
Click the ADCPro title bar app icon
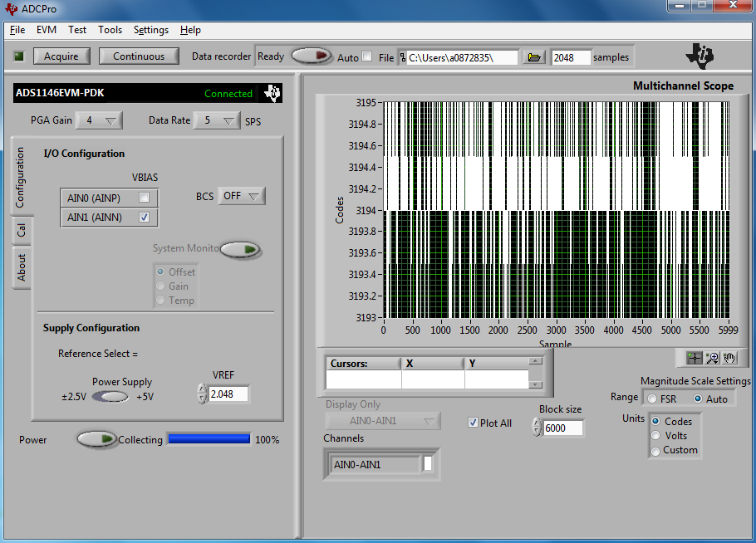point(11,8)
